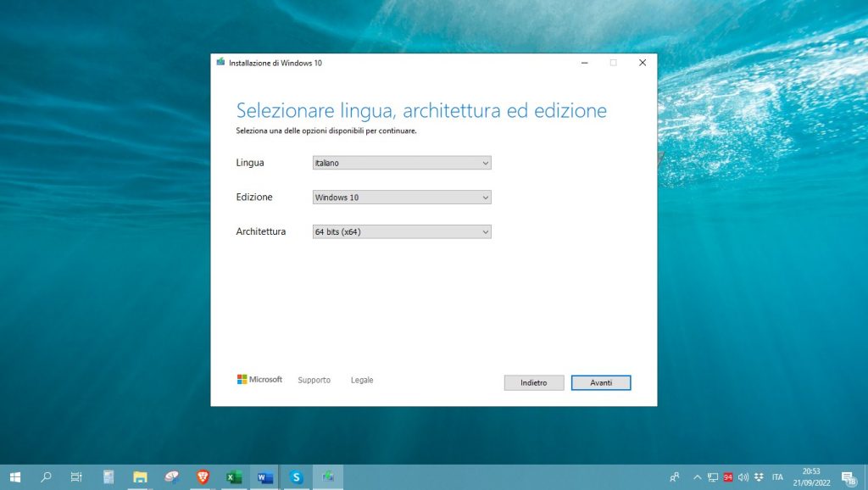Open Brave browser from the taskbar
Screen dimensions: 868x490
pyautogui.click(x=203, y=477)
